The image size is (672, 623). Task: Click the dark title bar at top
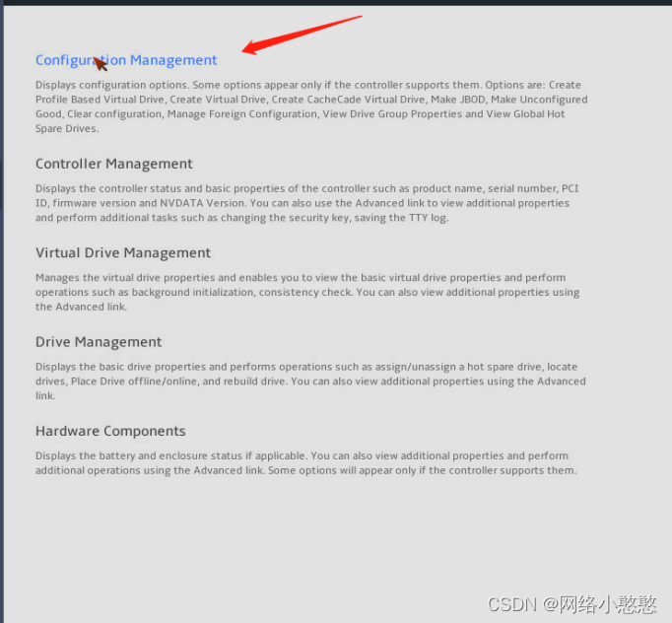336,3
